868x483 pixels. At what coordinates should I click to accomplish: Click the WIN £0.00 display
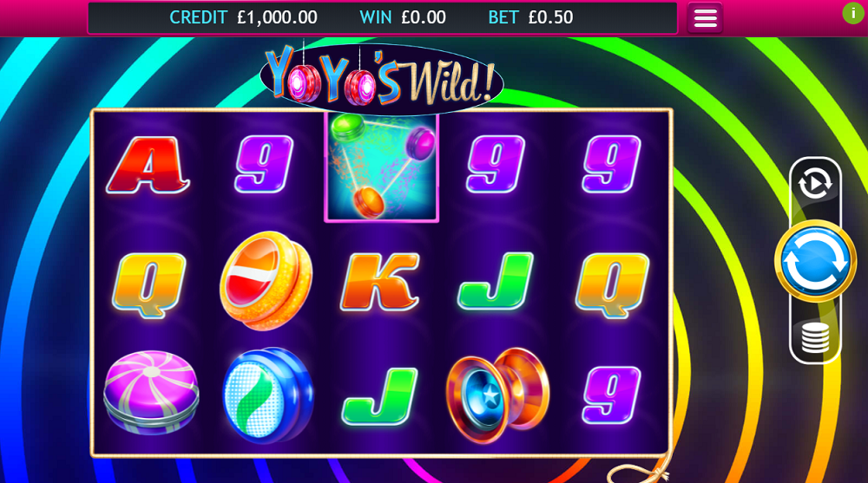403,17
